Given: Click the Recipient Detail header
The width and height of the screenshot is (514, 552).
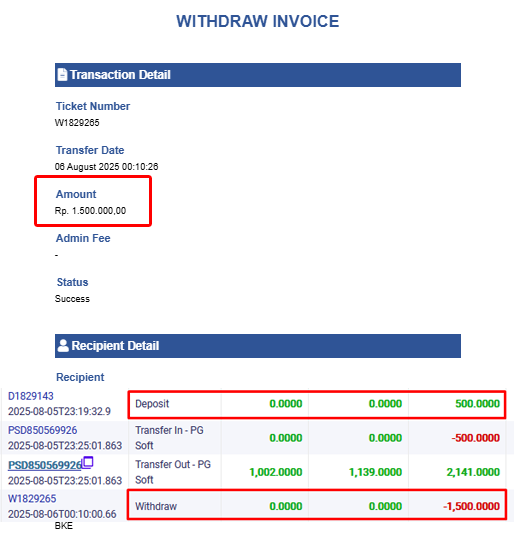Looking at the screenshot, I should [x=258, y=346].
